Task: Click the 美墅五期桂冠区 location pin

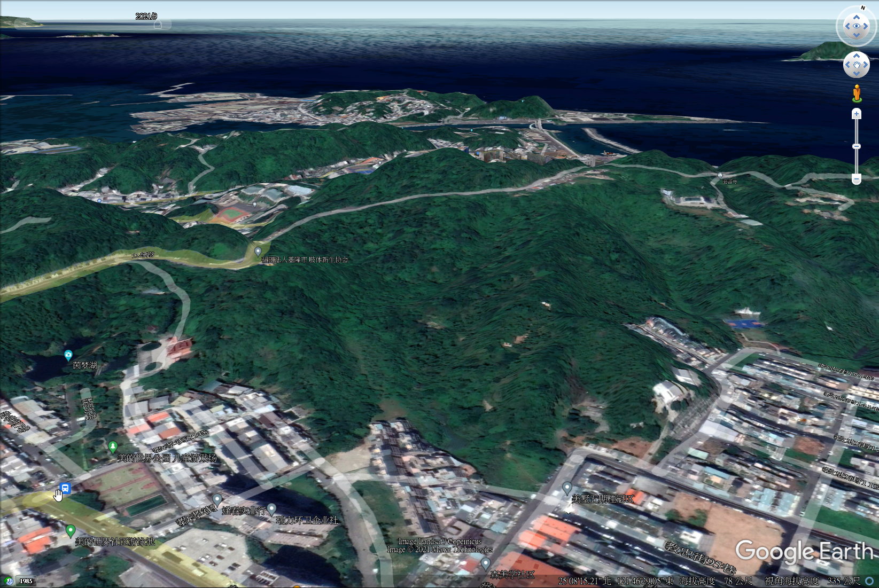Action: (x=567, y=487)
